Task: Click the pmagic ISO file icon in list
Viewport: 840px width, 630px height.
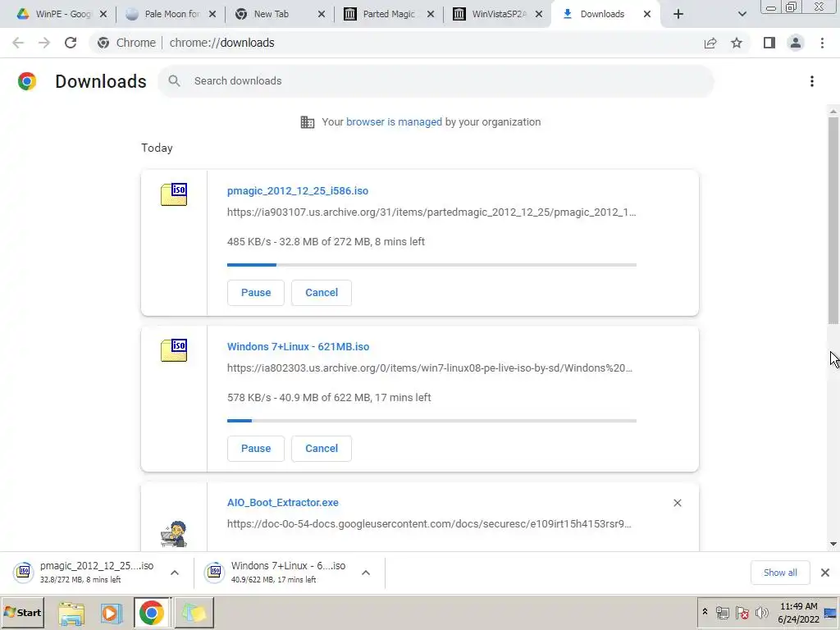Action: [174, 194]
